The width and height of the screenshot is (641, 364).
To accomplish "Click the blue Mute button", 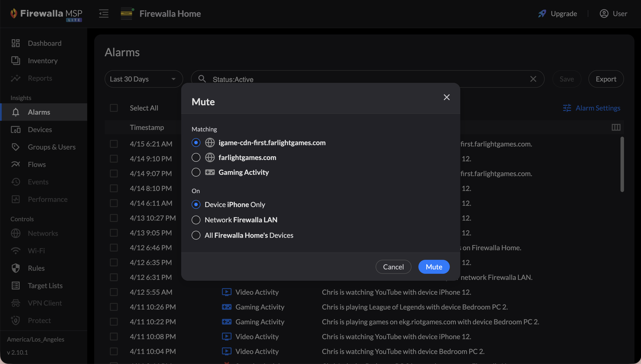I will (434, 267).
